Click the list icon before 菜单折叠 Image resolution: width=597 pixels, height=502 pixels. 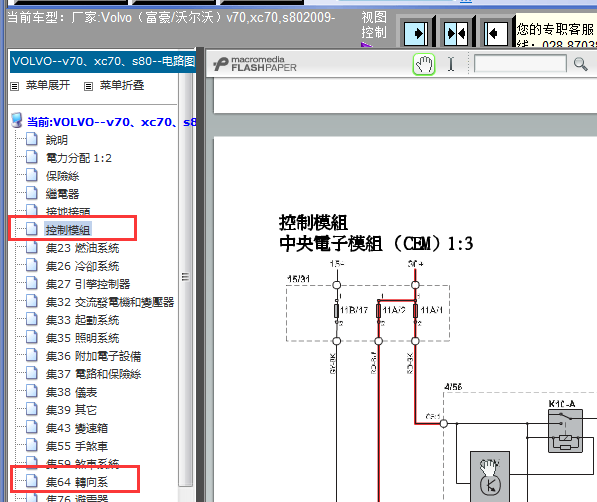pyautogui.click(x=88, y=86)
